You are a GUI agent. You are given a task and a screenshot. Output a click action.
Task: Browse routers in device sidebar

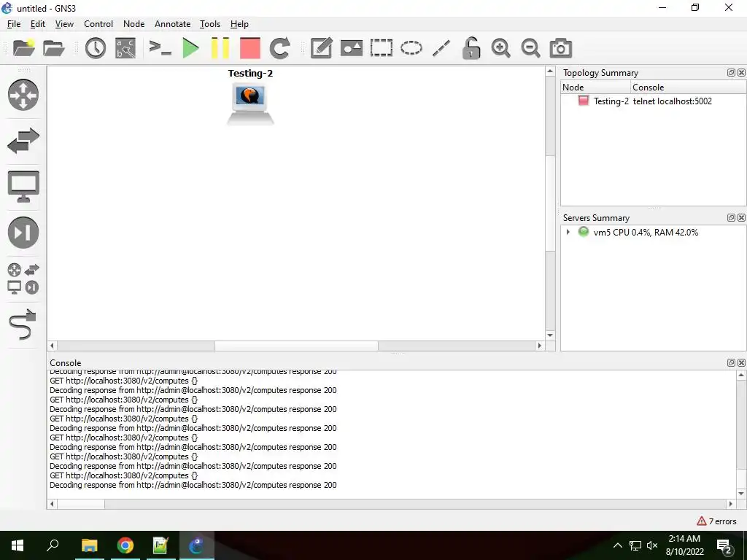(x=23, y=95)
